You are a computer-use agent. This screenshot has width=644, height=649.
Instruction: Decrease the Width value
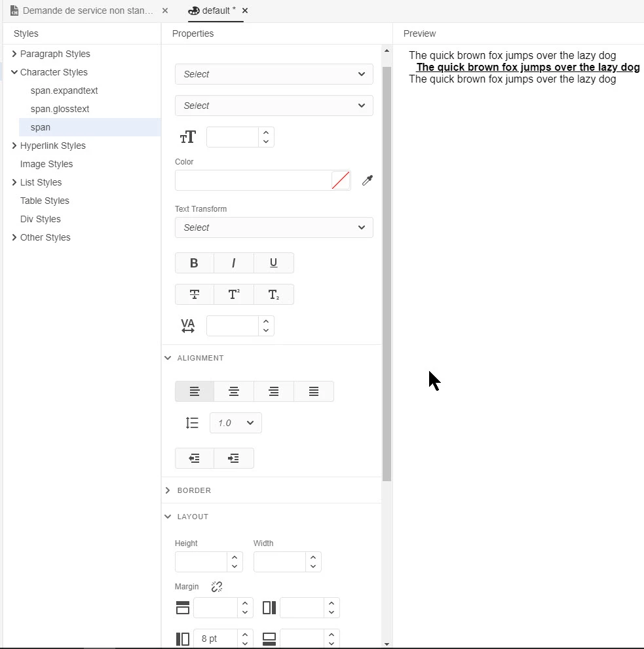click(313, 566)
